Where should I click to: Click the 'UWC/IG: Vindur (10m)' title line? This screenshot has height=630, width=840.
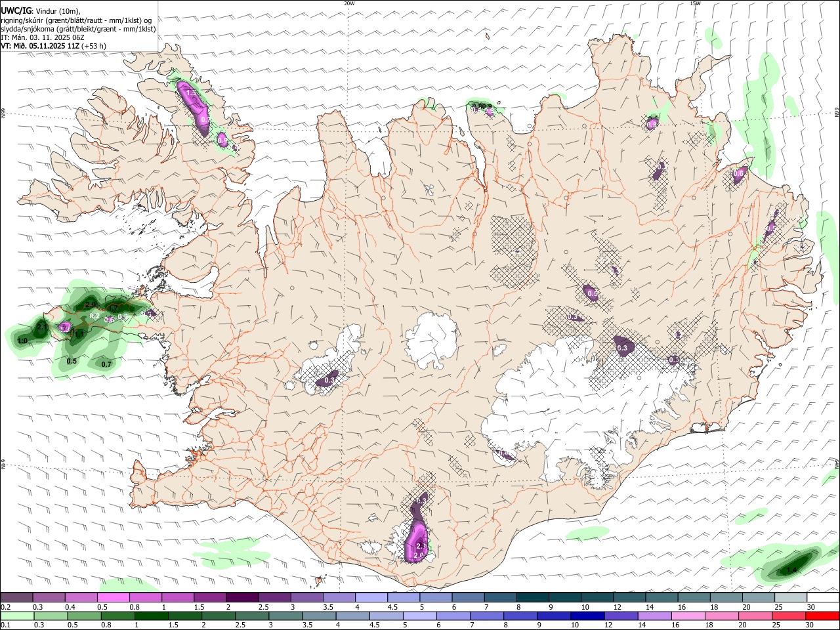(x=41, y=10)
